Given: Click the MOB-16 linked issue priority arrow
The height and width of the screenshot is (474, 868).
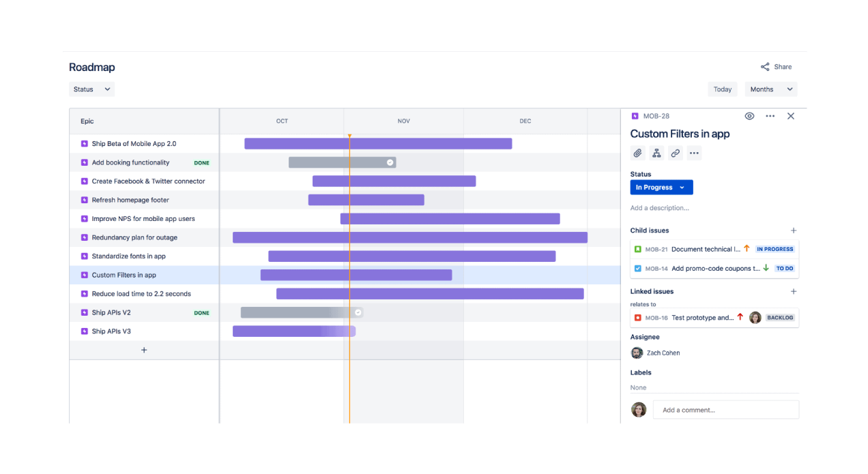Looking at the screenshot, I should (740, 317).
